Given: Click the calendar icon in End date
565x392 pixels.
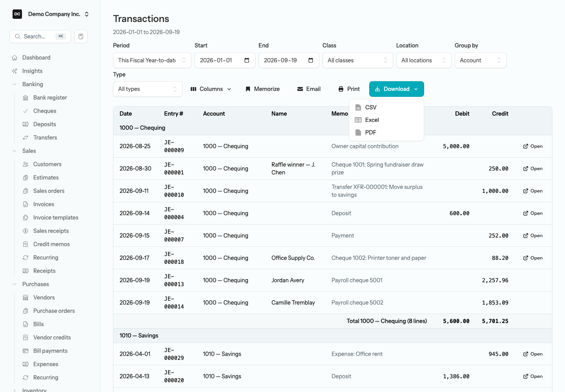Looking at the screenshot, I should (x=311, y=60).
